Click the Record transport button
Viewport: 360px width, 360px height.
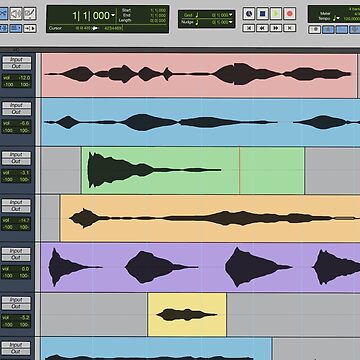(290, 14)
